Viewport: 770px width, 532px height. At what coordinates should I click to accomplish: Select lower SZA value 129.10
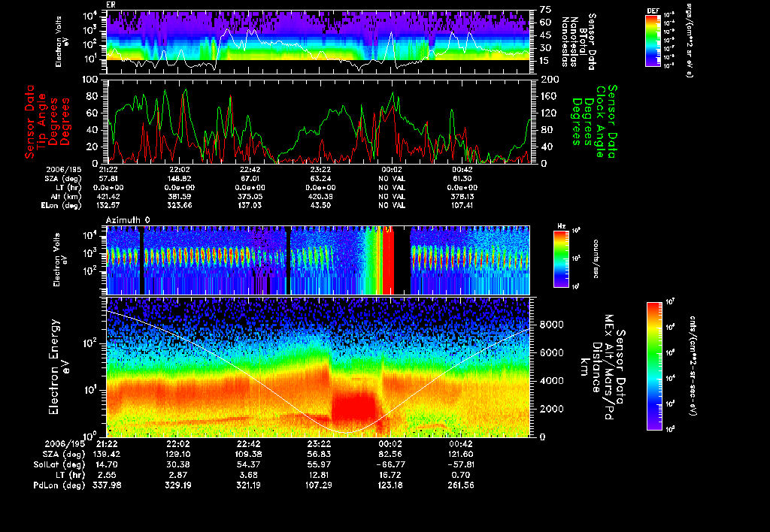(177, 454)
